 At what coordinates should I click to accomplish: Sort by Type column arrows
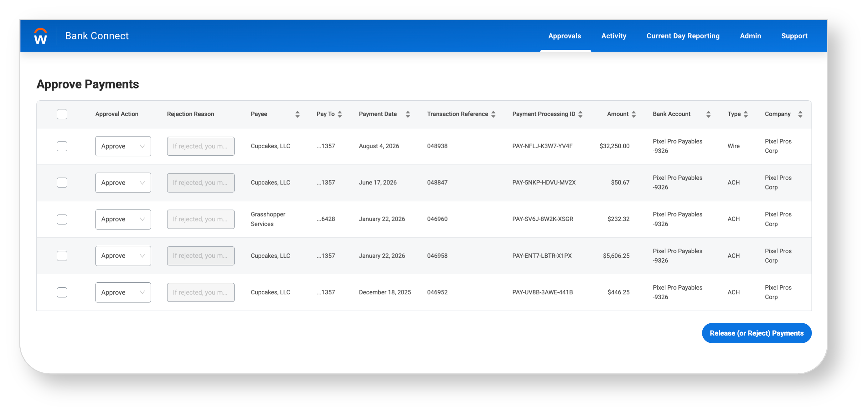click(746, 114)
